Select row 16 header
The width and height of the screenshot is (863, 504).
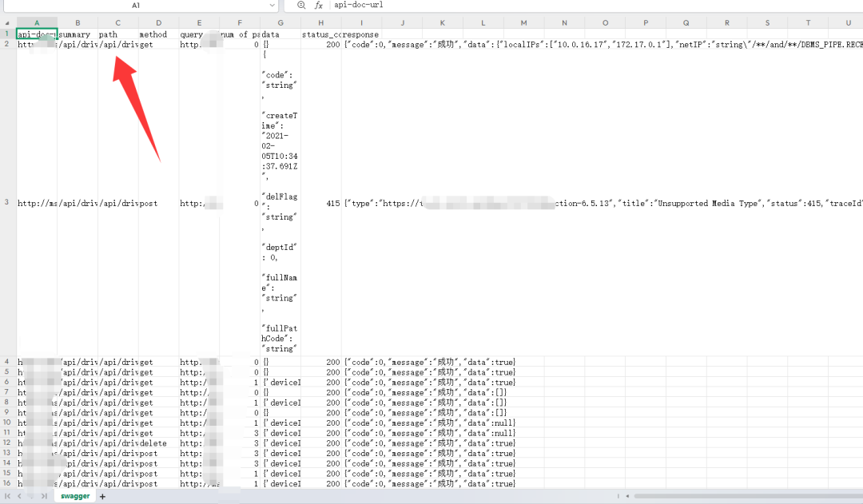point(7,483)
